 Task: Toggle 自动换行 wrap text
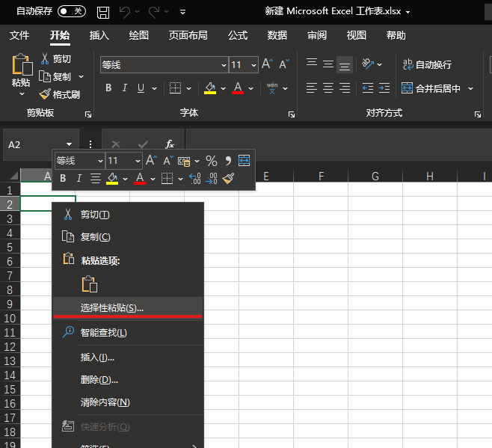(x=427, y=64)
